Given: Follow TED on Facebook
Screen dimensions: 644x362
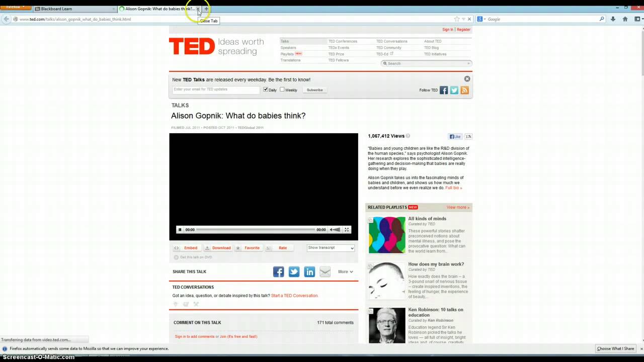Looking at the screenshot, I should coord(444,90).
